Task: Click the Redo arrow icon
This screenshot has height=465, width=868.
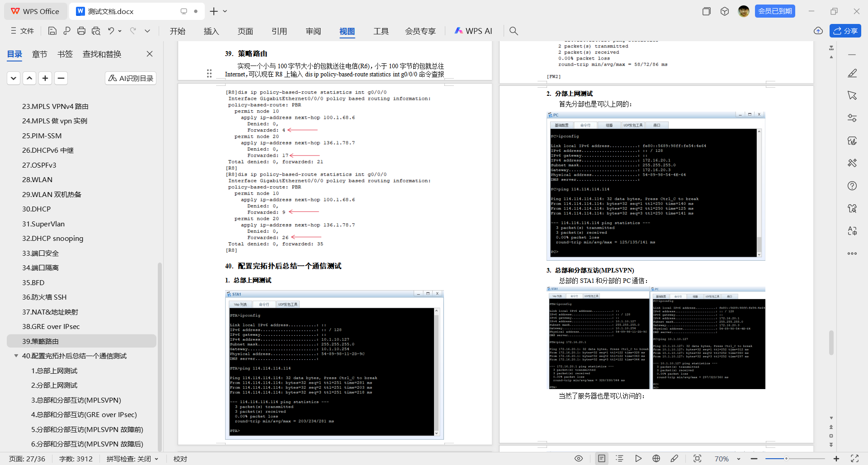Action: 133,31
